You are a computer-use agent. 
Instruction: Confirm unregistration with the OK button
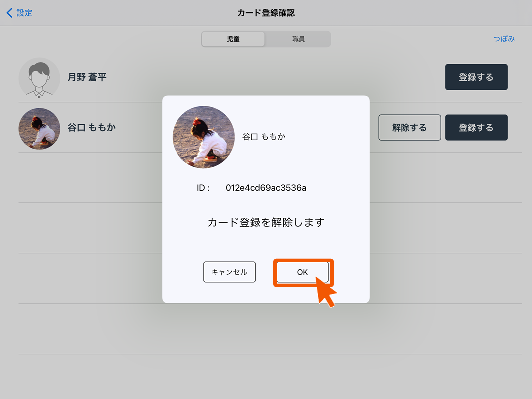303,272
